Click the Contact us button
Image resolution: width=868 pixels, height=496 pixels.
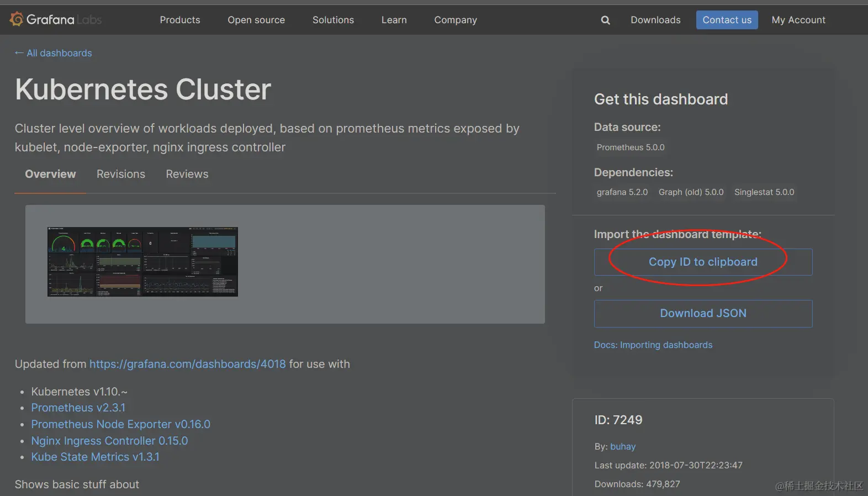click(727, 20)
